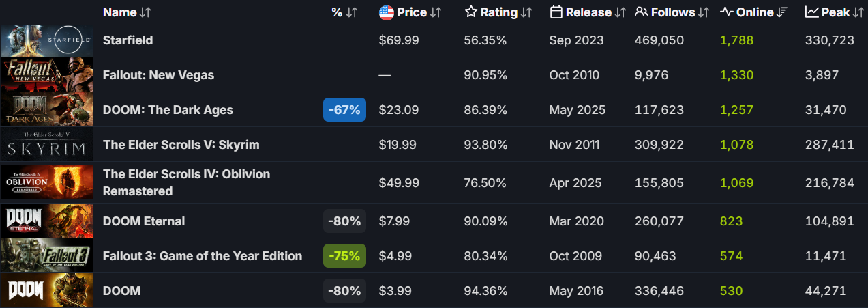The height and width of the screenshot is (308, 868).
Task: Open the Fallout: New Vegas thumbnail image
Action: coord(46,75)
